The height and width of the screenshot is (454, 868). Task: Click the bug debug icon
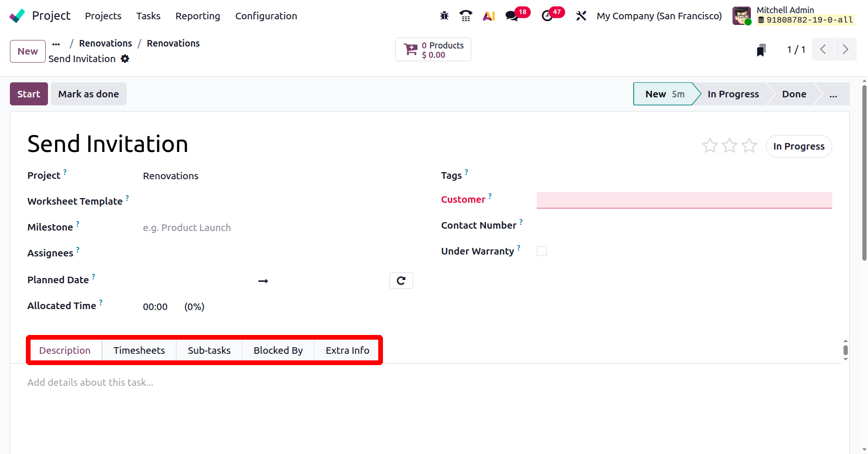point(444,16)
